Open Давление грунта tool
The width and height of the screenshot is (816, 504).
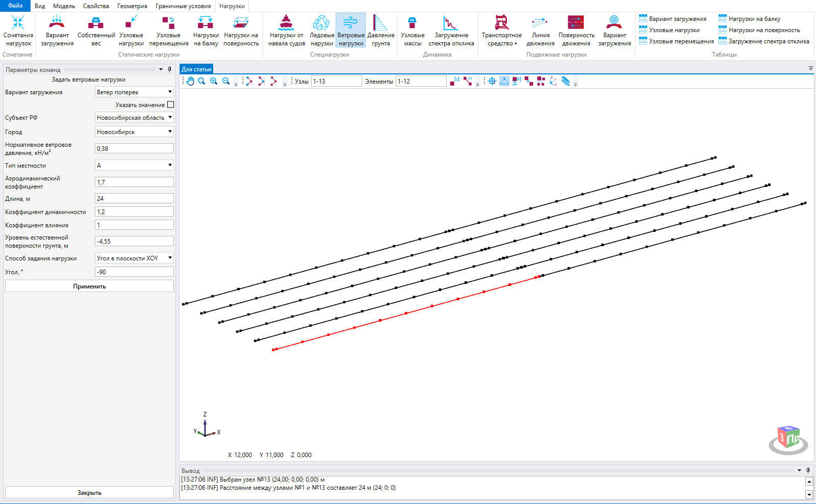coord(380,31)
